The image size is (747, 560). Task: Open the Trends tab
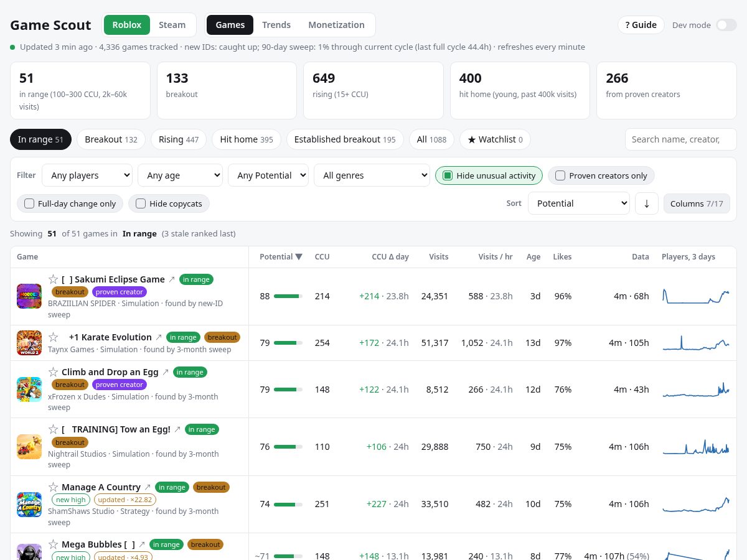[x=276, y=25]
